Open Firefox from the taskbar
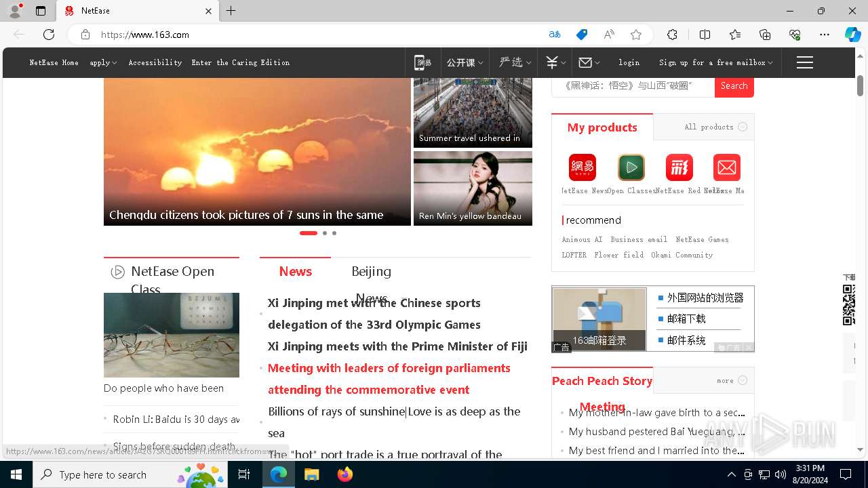This screenshot has height=488, width=868. click(345, 474)
